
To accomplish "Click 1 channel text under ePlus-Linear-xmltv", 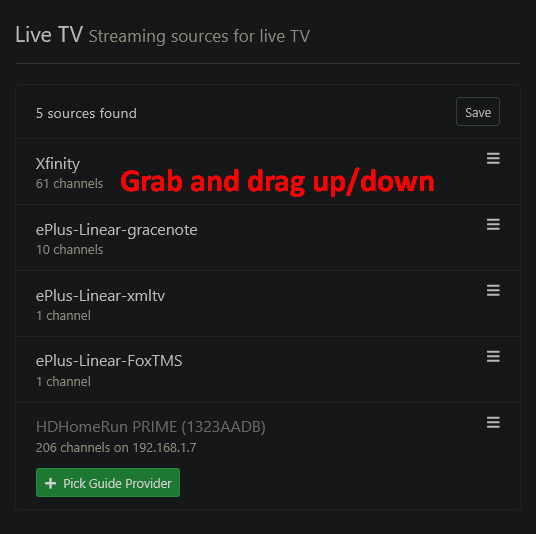I will [x=63, y=316].
